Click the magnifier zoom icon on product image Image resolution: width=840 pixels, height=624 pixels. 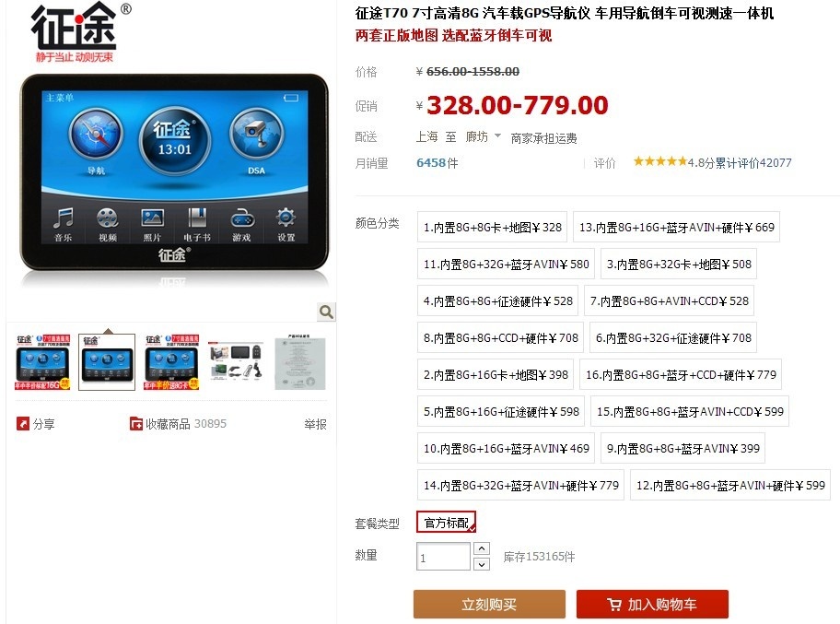coord(326,312)
